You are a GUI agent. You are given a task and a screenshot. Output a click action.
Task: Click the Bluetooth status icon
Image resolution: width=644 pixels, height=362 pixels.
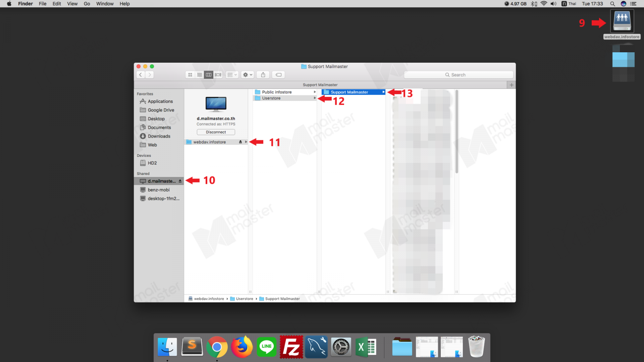click(534, 4)
